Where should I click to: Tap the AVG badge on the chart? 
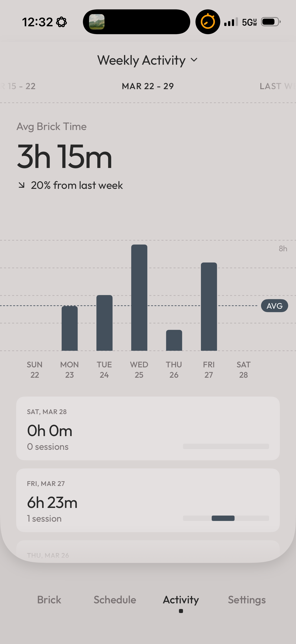(274, 306)
